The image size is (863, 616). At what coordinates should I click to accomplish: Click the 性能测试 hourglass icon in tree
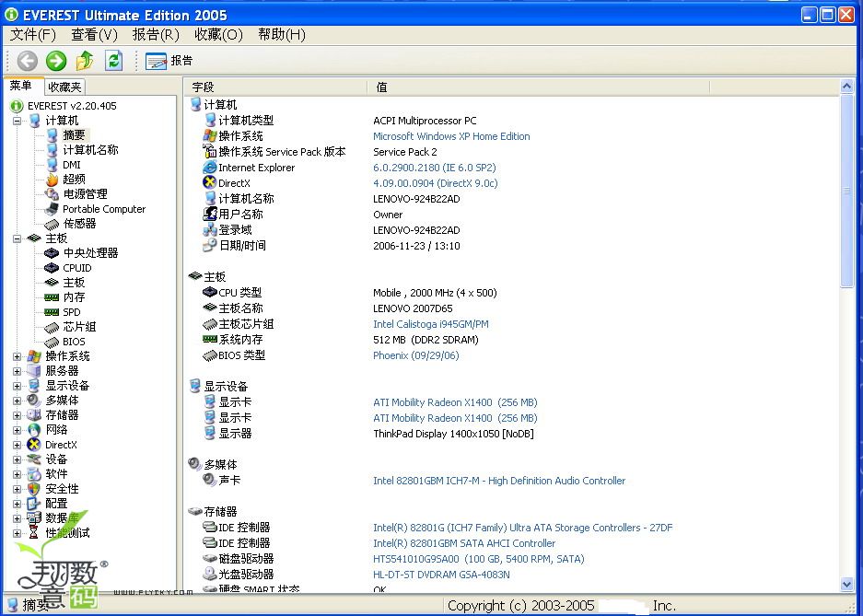pyautogui.click(x=34, y=532)
